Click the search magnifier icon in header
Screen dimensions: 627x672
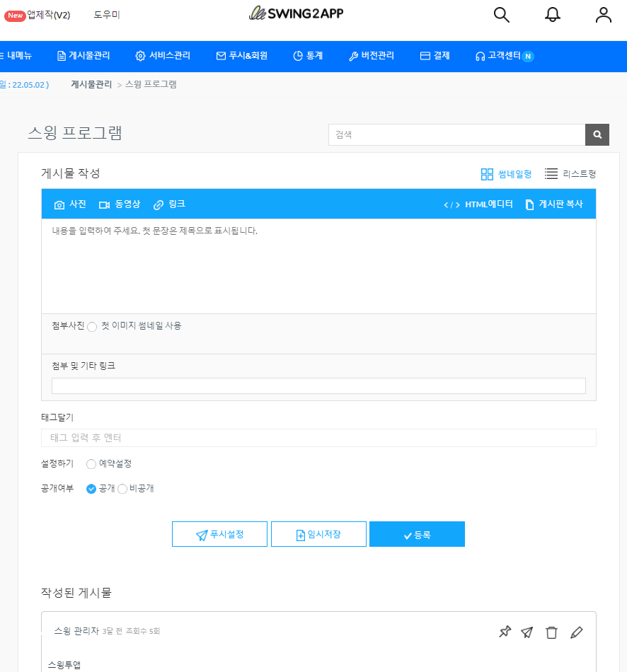coord(501,15)
